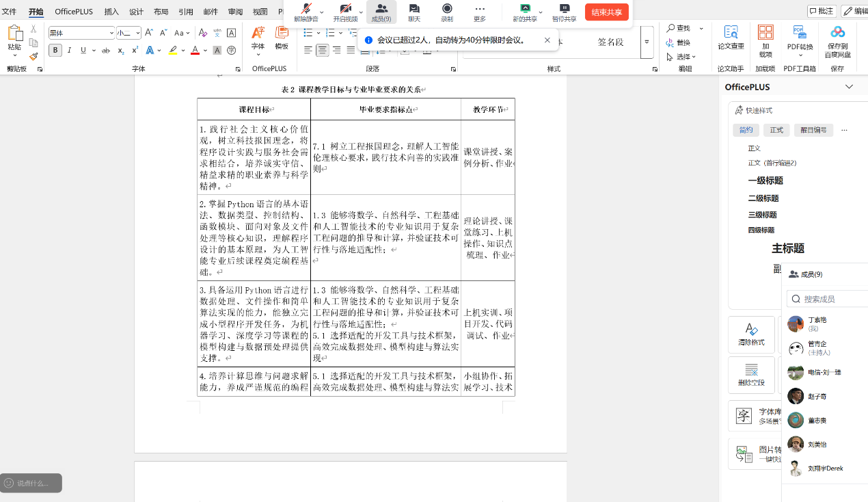Open the text highlight color picker

pyautogui.click(x=183, y=50)
